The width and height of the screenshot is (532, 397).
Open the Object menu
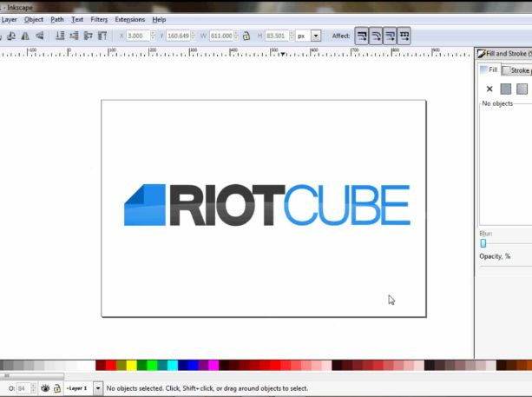click(x=34, y=20)
